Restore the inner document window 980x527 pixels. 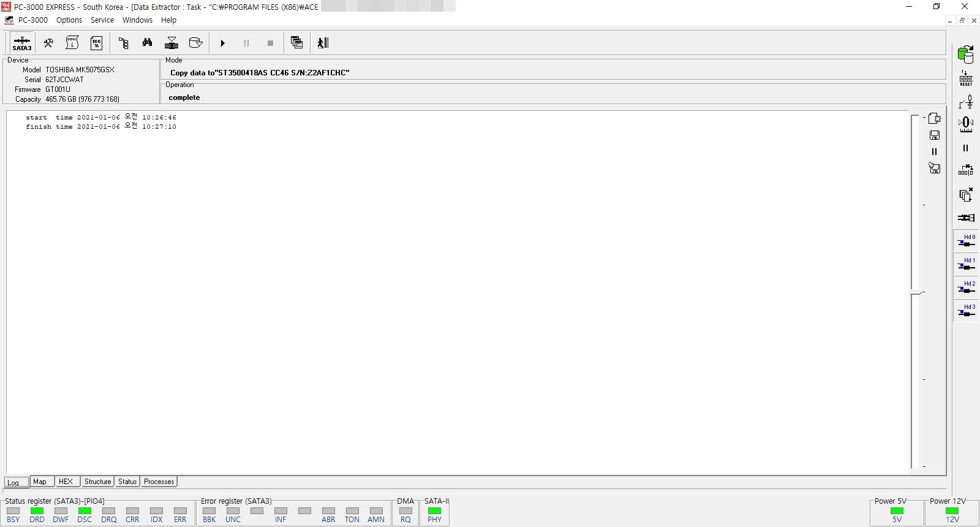click(962, 20)
